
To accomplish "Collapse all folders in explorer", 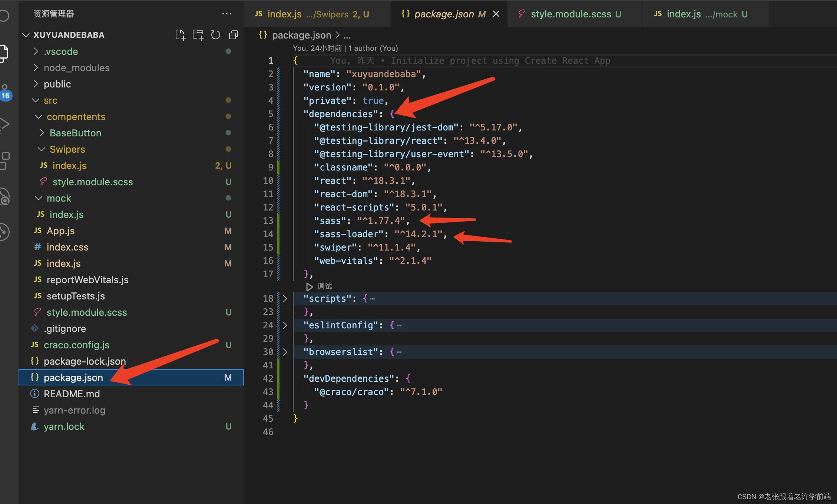I will (234, 35).
